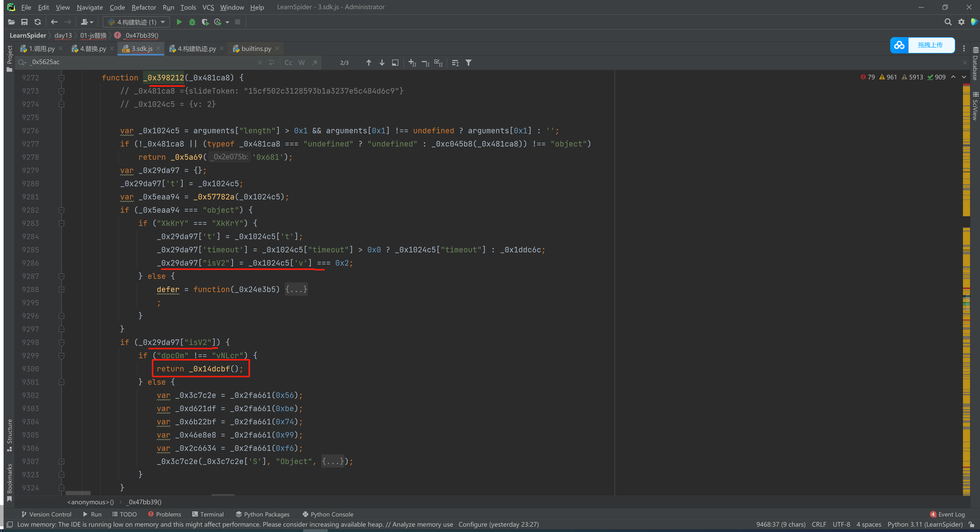Collapse the if block at line 9282
Viewport: 980px width, 532px height.
(61, 210)
